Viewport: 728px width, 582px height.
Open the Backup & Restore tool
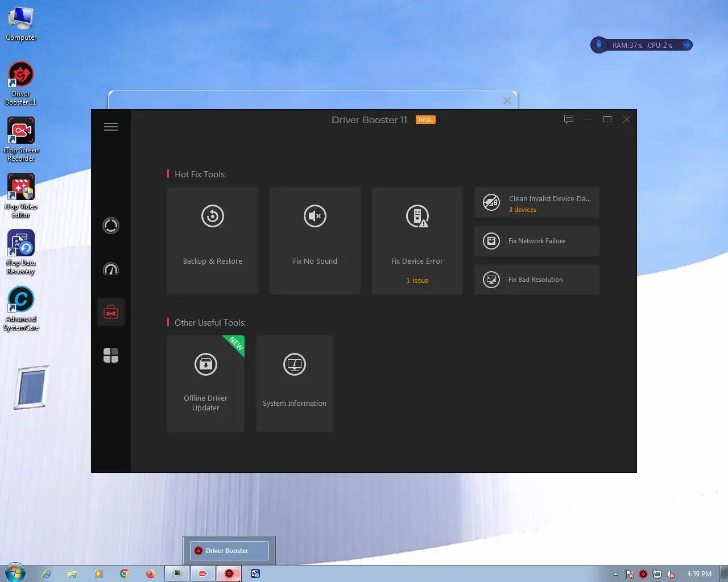[213, 241]
